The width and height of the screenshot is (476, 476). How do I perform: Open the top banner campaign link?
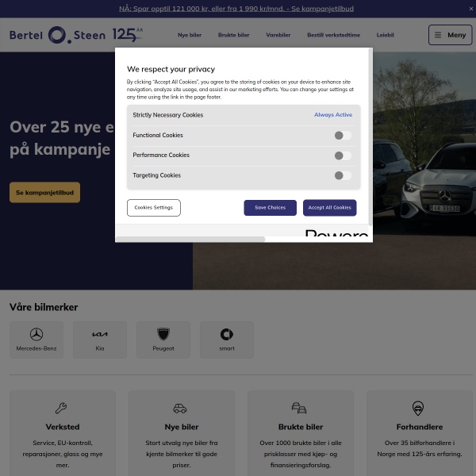pos(236,9)
